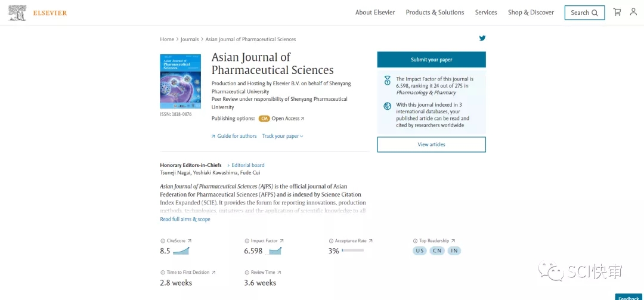Select the Journals breadcrumb link
This screenshot has height=300, width=644.
190,39
